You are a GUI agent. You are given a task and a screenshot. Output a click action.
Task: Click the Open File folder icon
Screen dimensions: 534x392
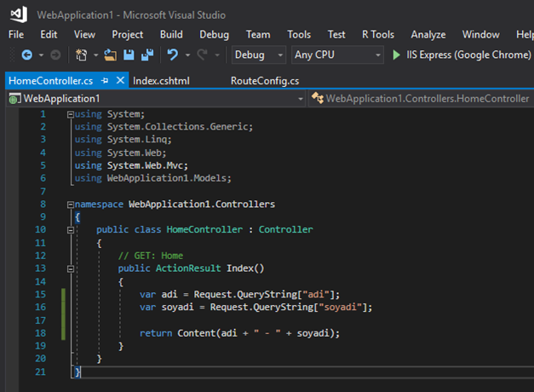(x=111, y=55)
